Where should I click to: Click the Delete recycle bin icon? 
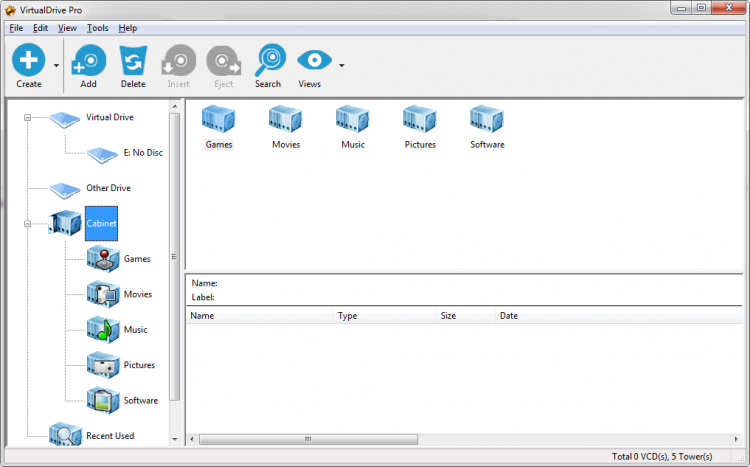click(133, 60)
